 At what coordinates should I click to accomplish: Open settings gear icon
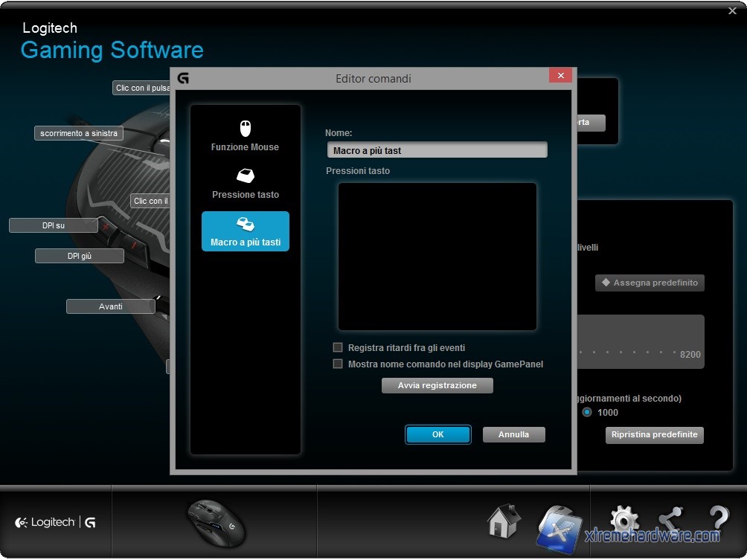(x=623, y=521)
